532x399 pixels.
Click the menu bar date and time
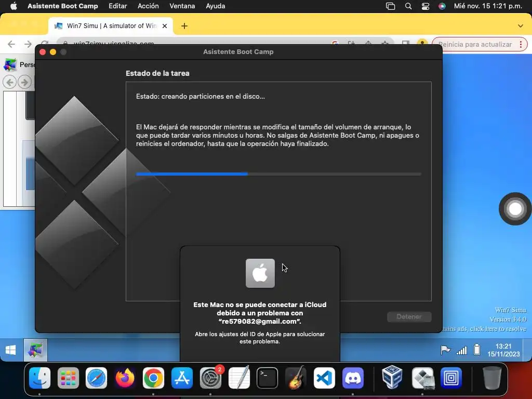coord(488,6)
